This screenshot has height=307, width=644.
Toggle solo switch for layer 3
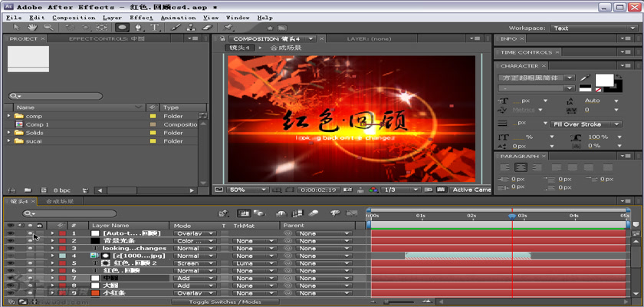[x=30, y=248]
